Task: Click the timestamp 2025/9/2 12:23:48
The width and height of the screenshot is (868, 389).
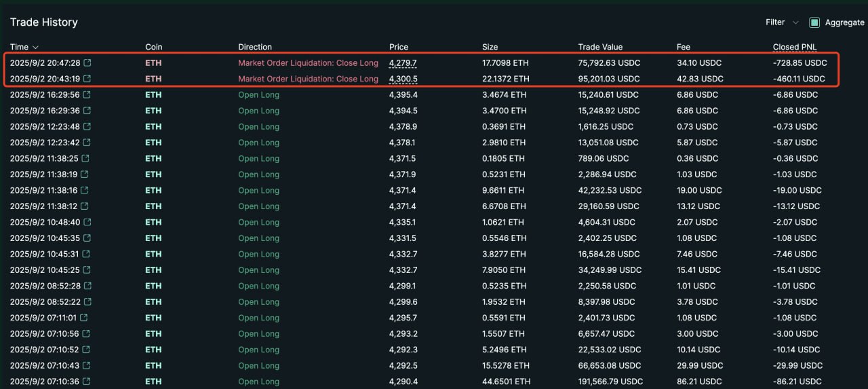Action: click(x=45, y=127)
